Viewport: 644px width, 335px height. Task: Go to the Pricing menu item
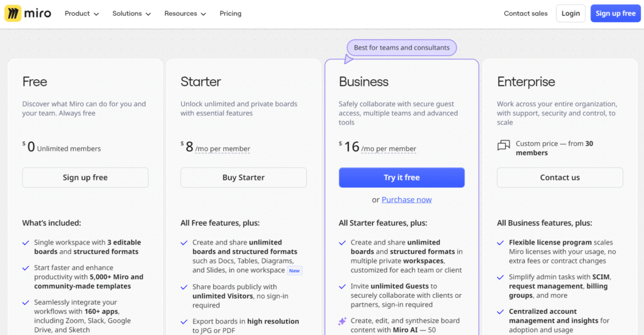tap(231, 13)
